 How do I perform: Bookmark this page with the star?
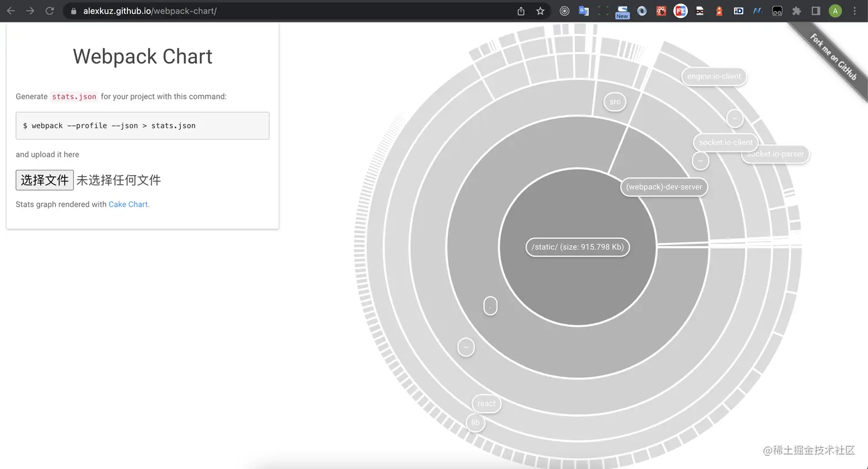tap(540, 11)
